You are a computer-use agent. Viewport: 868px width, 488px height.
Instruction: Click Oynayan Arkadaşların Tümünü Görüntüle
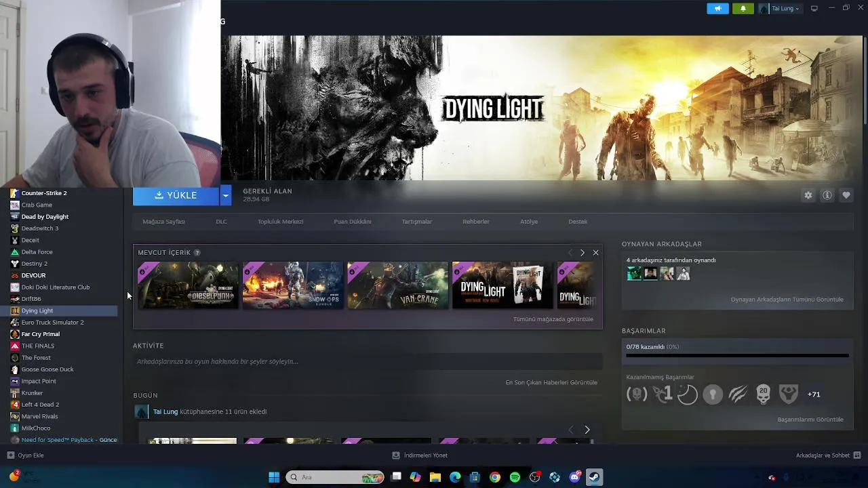tap(787, 300)
